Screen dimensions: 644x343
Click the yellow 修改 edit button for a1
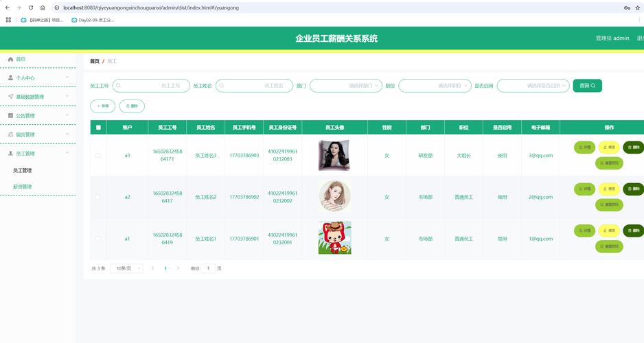609,230
